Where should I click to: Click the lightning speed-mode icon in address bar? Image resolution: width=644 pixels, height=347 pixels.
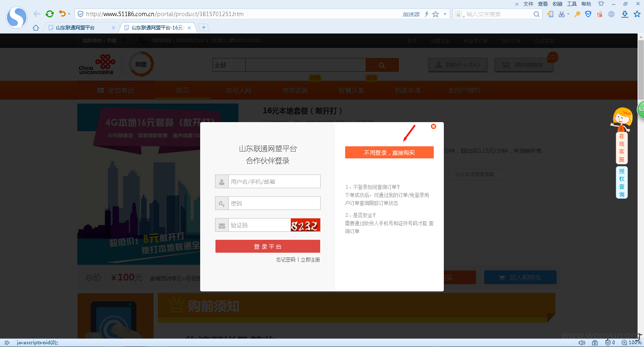(x=427, y=14)
